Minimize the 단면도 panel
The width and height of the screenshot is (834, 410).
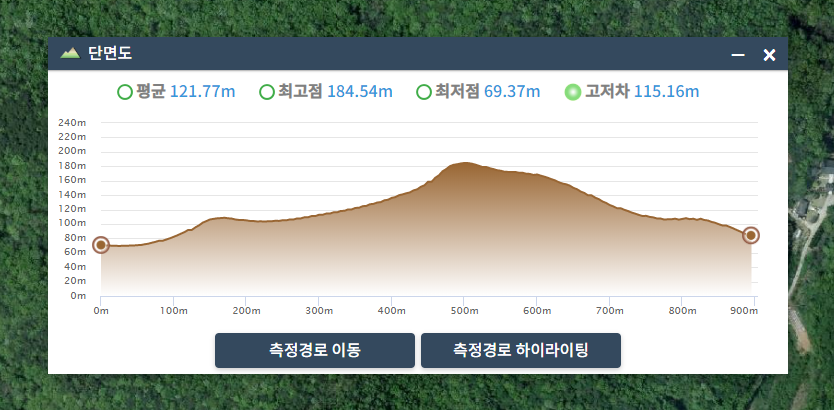point(738,55)
